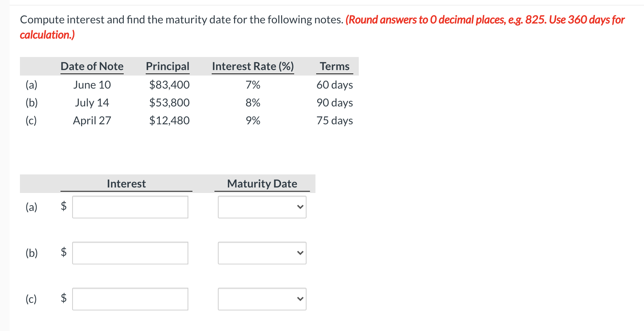
Task: Click the Terms column header
Action: (334, 66)
